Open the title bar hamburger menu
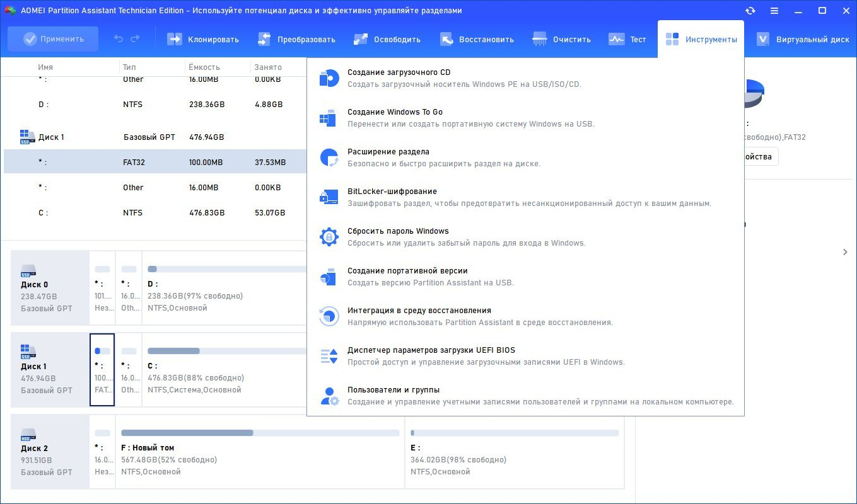857x504 pixels. 774,11
